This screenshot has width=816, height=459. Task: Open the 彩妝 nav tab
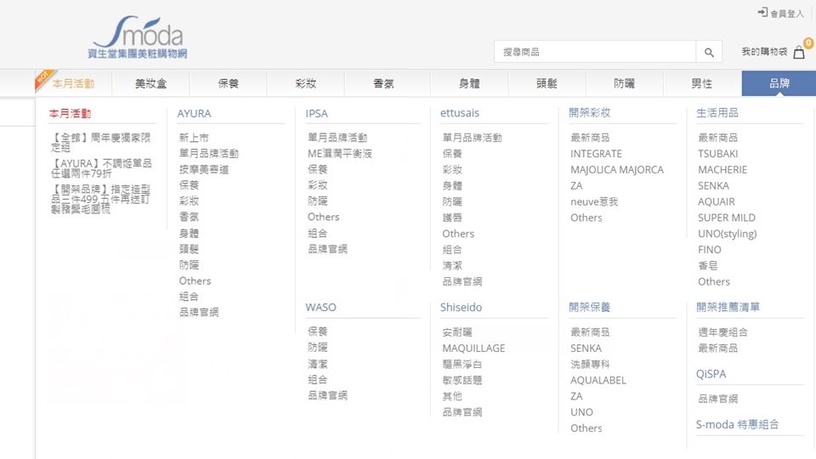click(x=305, y=83)
